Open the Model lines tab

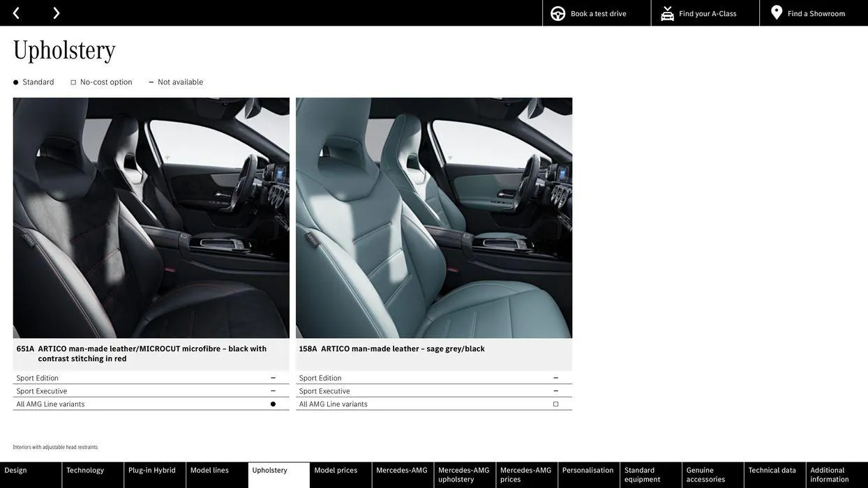209,471
